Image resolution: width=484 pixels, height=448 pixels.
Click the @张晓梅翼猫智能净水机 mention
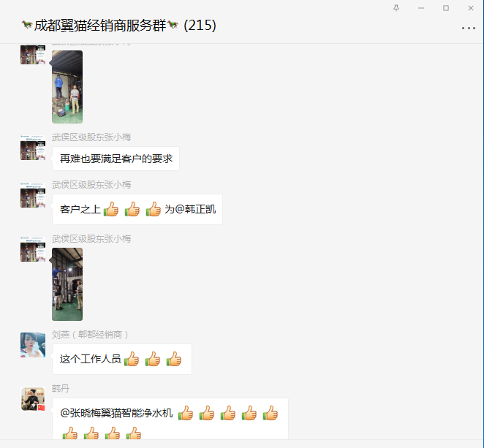116,413
